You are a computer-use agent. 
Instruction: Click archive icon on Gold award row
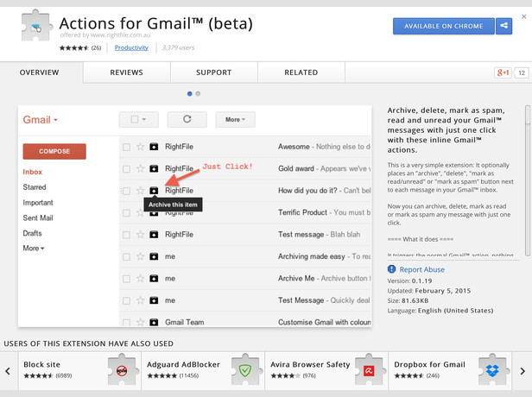tap(154, 168)
